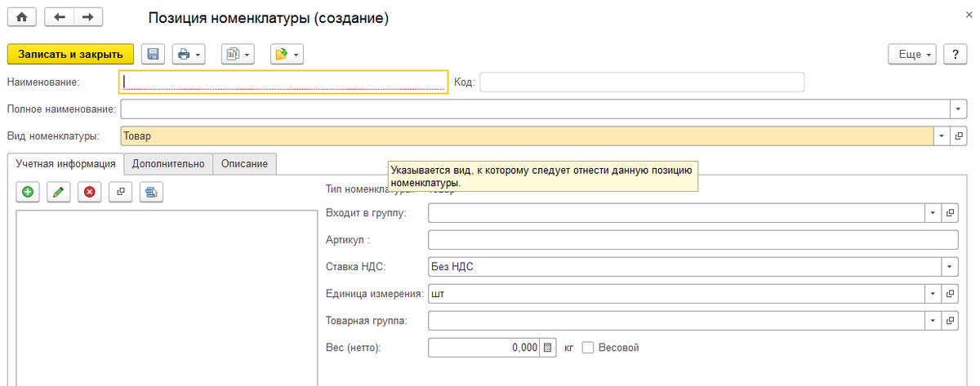980x386 pixels.
Task: Save with the floppy disk icon
Action: [x=153, y=54]
